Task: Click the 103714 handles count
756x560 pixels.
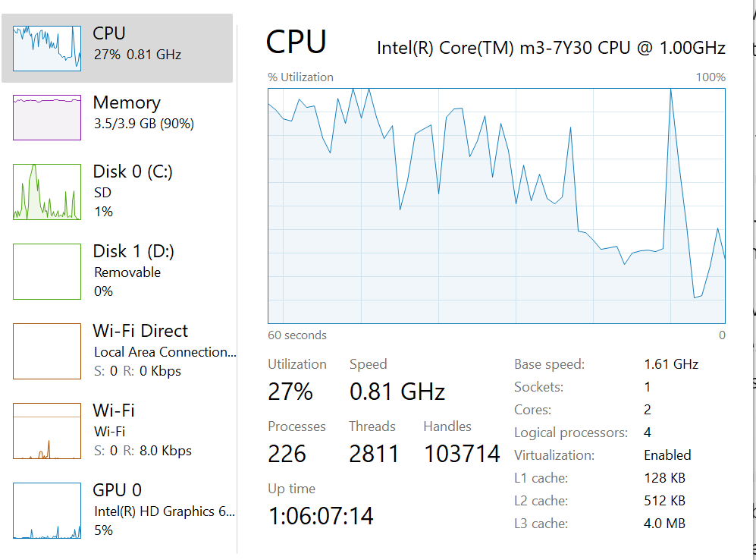Action: tap(462, 454)
